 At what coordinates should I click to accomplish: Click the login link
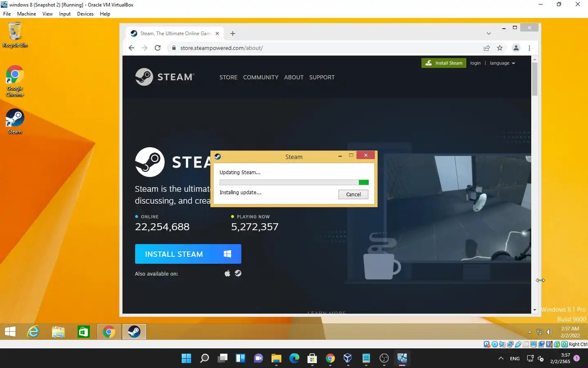(475, 63)
